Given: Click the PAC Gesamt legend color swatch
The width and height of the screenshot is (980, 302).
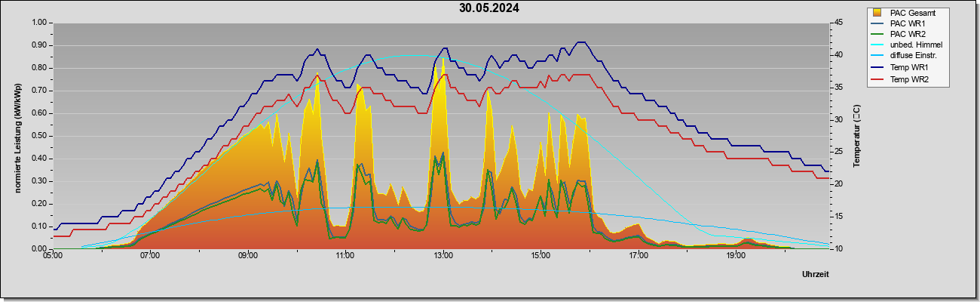Looking at the screenshot, I should tap(877, 13).
